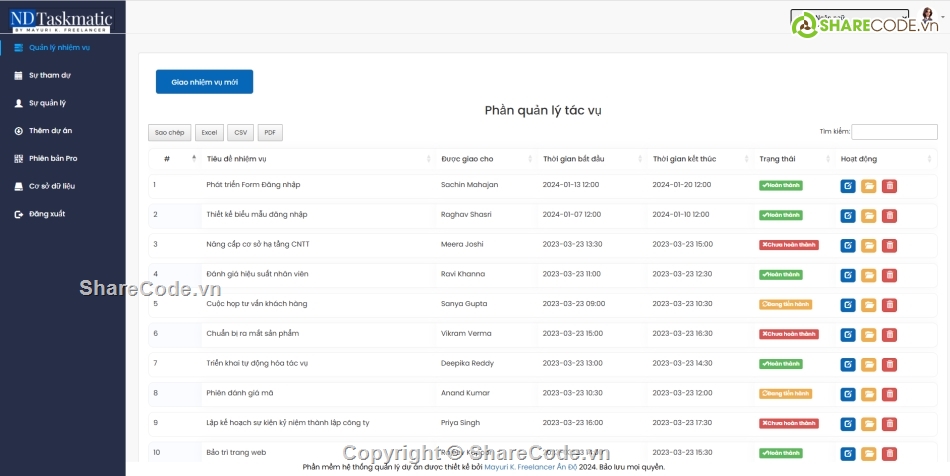Click task title Bảo trì trang web
Screen dimensions: 950x476
[x=236, y=452]
